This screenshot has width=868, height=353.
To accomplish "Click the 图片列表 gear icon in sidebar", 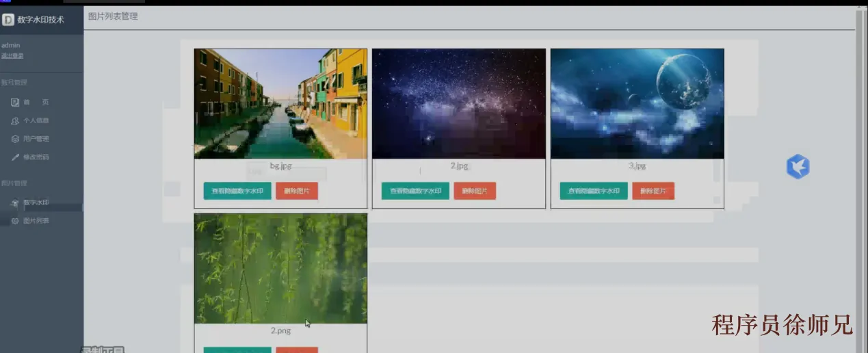I will [x=15, y=221].
